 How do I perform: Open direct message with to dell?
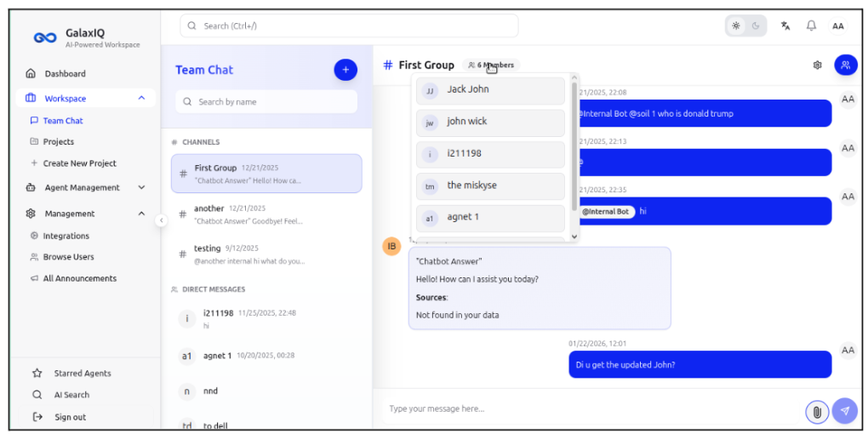[266, 425]
